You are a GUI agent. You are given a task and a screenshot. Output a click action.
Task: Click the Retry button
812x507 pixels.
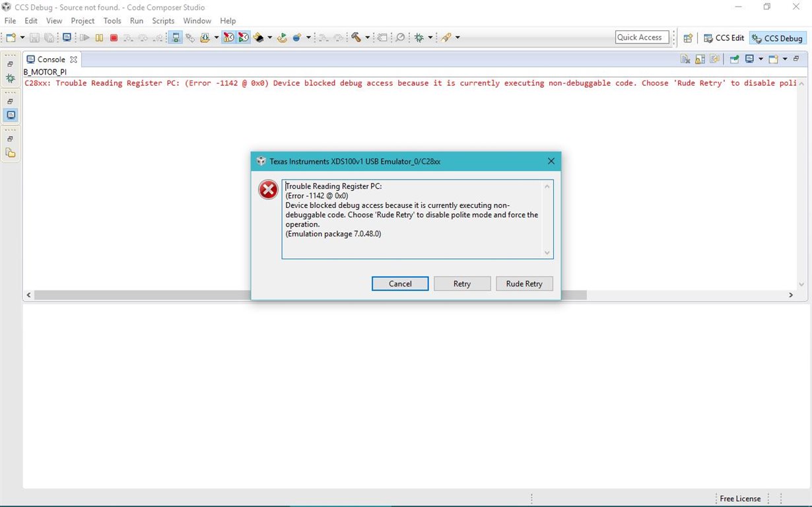pos(462,284)
